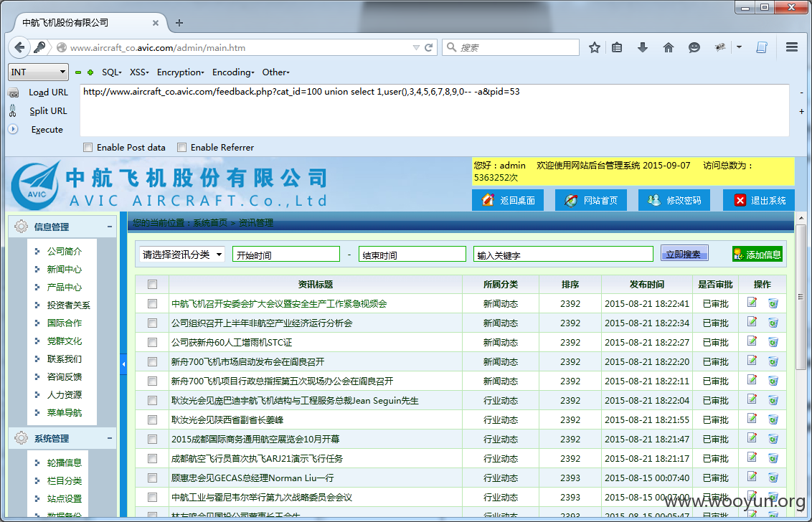This screenshot has height=522, width=812.
Task: Delete the 成都航空飞行员首次执飞ARJ21 row
Action: tap(773, 458)
